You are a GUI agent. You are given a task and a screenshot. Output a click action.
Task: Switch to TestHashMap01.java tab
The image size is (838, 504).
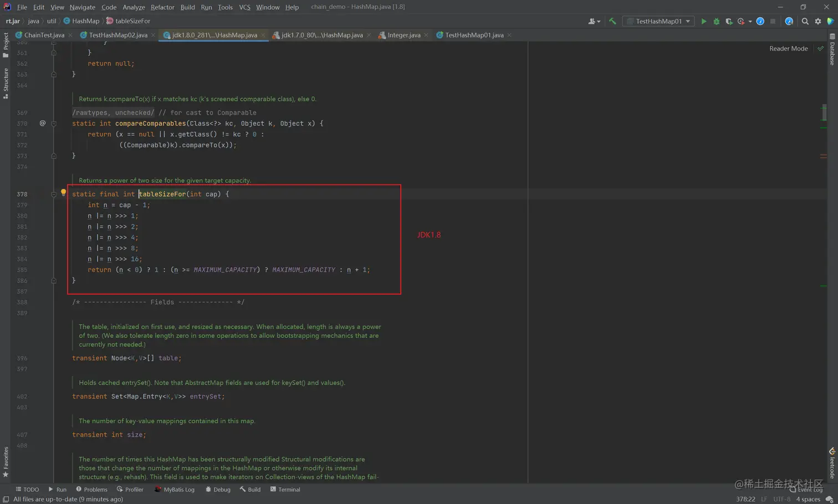click(474, 35)
